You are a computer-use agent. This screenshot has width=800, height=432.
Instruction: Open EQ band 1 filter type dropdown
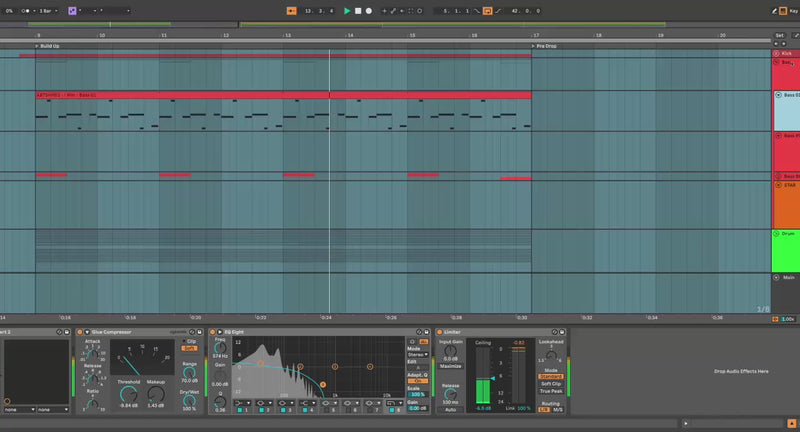tap(242, 402)
